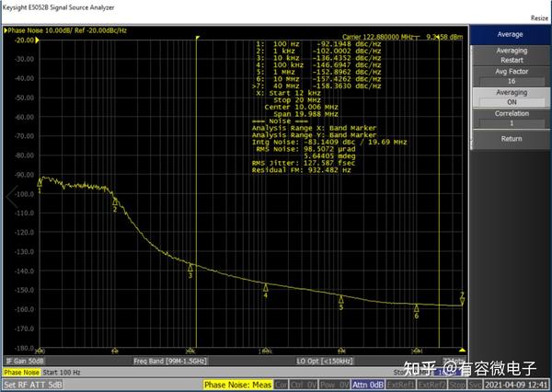Click the Resize option at top right
Screen dimensions: 552x392
(x=539, y=17)
